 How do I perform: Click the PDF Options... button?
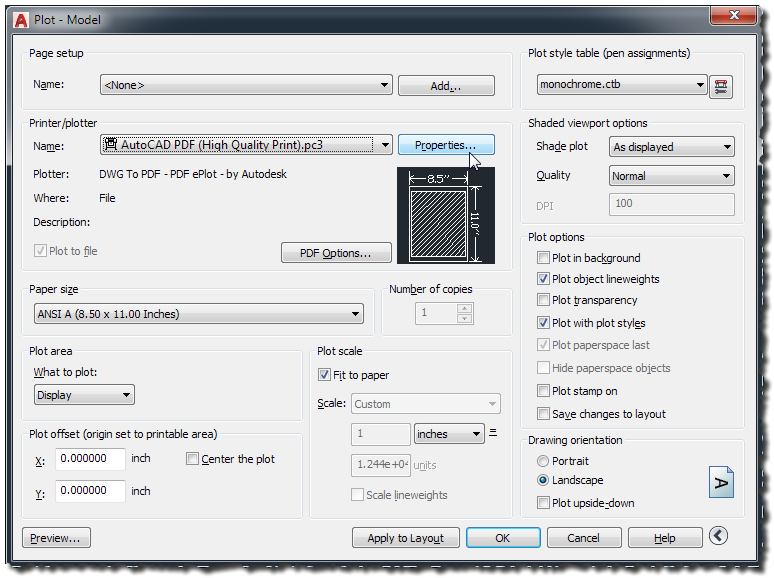click(x=336, y=253)
